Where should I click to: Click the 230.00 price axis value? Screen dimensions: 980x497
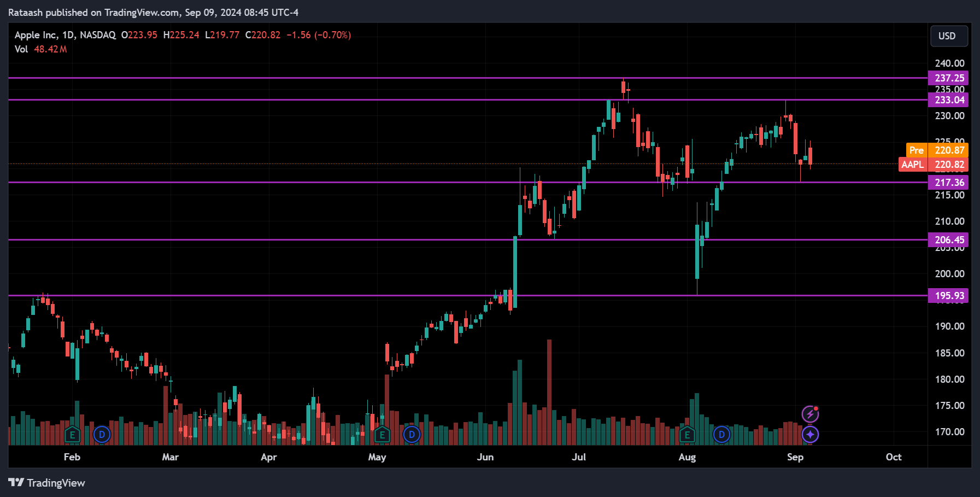[949, 116]
